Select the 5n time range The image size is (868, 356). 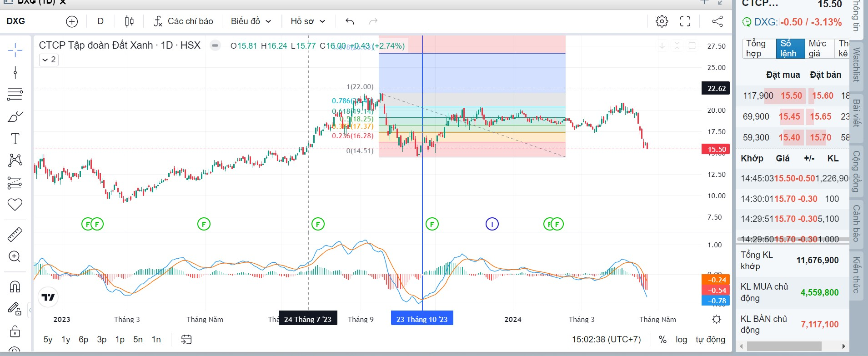tap(138, 340)
